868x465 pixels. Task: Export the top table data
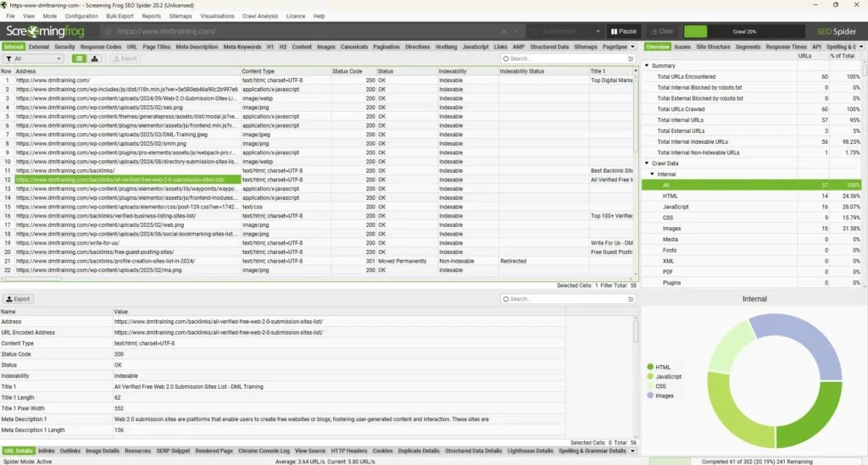125,58
